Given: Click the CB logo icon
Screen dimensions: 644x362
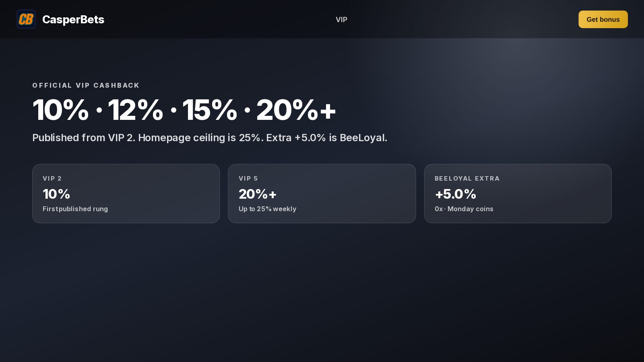Looking at the screenshot, I should (x=26, y=19).
